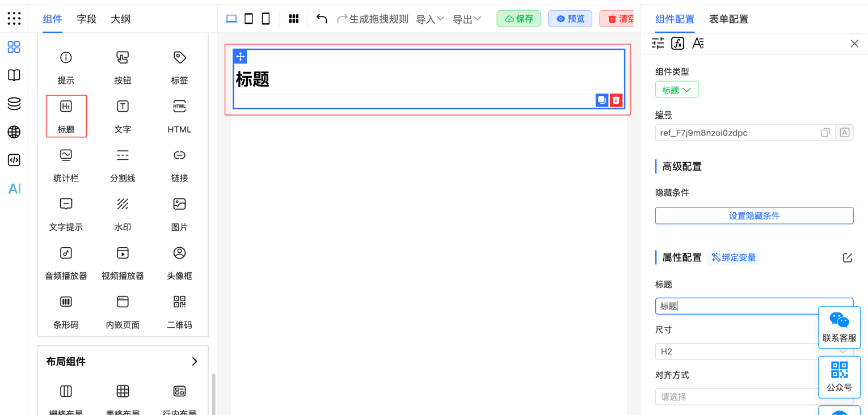868x415 pixels.
Task: Select the 标题 heading component icon
Action: 66,116
